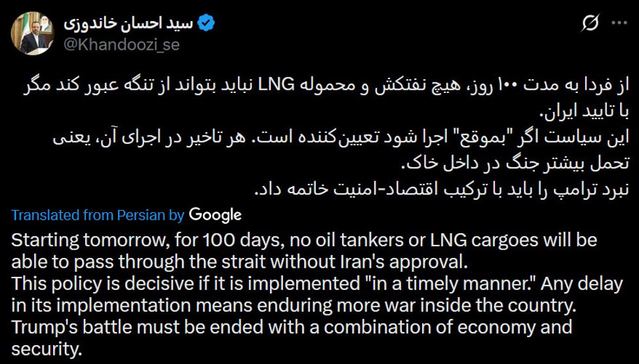This screenshot has height=364, width=639.
Task: Click the @Khandoozi_se handle
Action: pyautogui.click(x=121, y=45)
